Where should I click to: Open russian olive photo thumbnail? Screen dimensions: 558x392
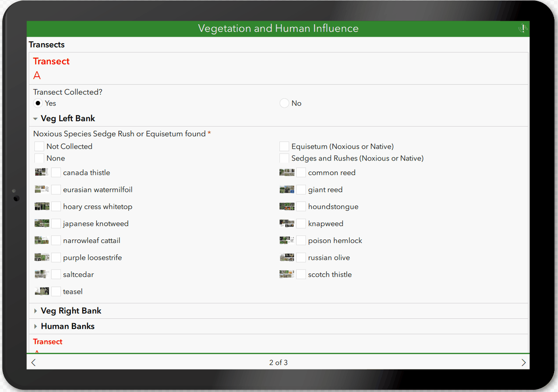pos(287,258)
